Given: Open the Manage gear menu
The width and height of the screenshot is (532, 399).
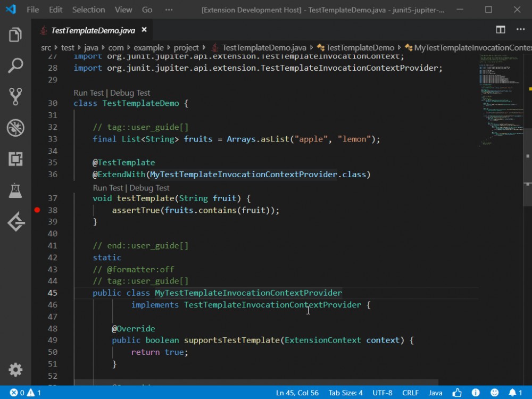Looking at the screenshot, I should point(14,370).
